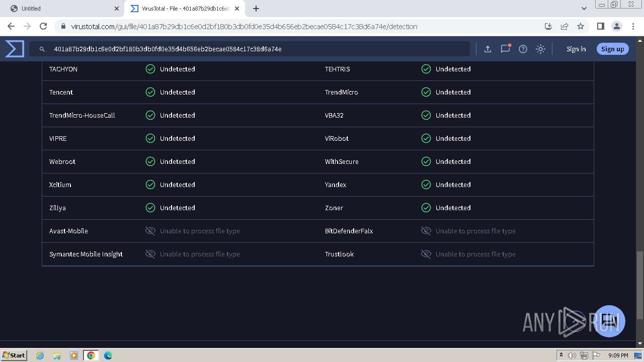Click the volume speaker tray icon
644x362 pixels.
tap(572, 355)
